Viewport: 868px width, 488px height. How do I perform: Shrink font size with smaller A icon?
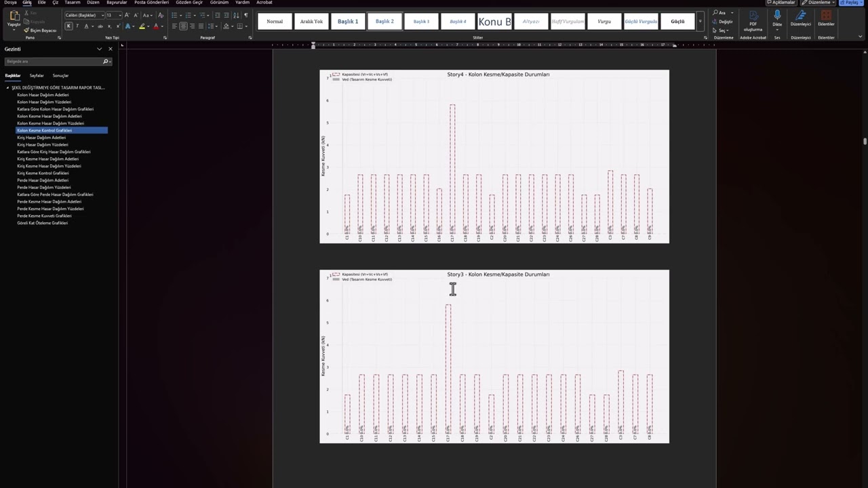coord(136,15)
